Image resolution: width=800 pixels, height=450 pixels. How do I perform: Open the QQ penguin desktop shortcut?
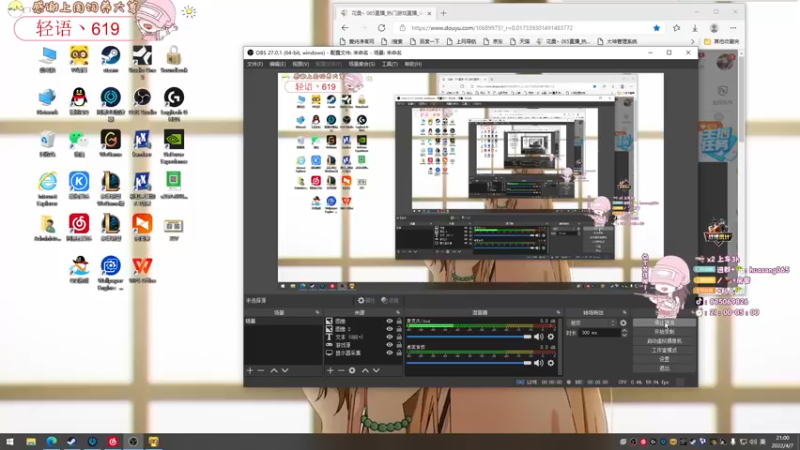pyautogui.click(x=79, y=101)
